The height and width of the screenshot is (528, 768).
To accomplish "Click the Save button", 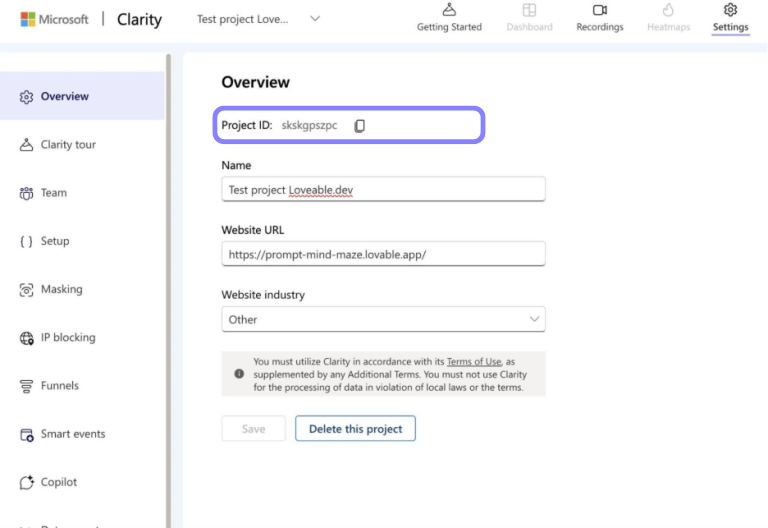I will [253, 429].
